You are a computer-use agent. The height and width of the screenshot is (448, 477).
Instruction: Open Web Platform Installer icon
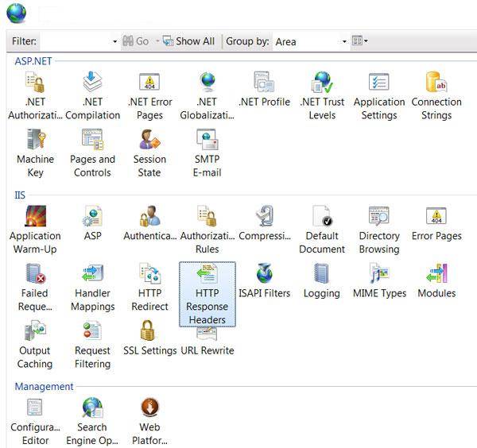[149, 421]
